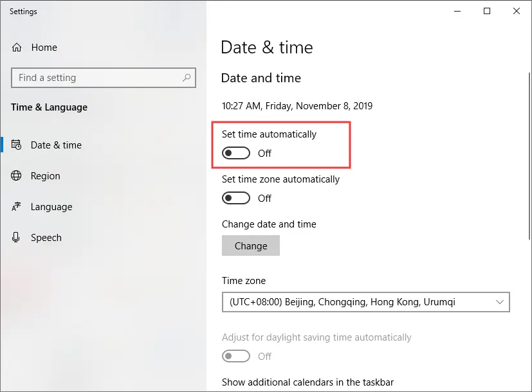Click the Speech settings entry

pos(46,237)
